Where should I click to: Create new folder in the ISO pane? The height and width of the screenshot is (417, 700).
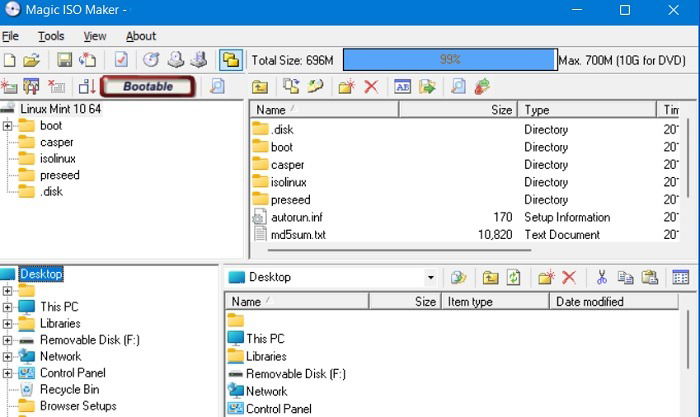tap(346, 86)
